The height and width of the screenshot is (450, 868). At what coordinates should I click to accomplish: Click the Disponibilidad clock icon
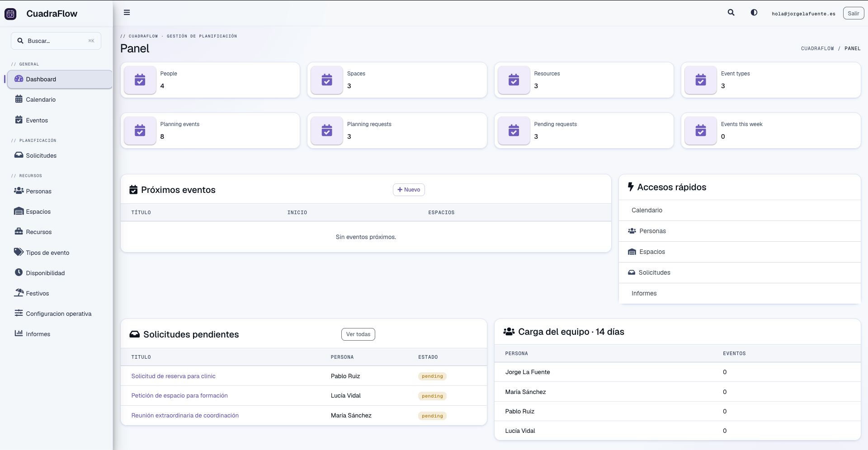tap(19, 272)
